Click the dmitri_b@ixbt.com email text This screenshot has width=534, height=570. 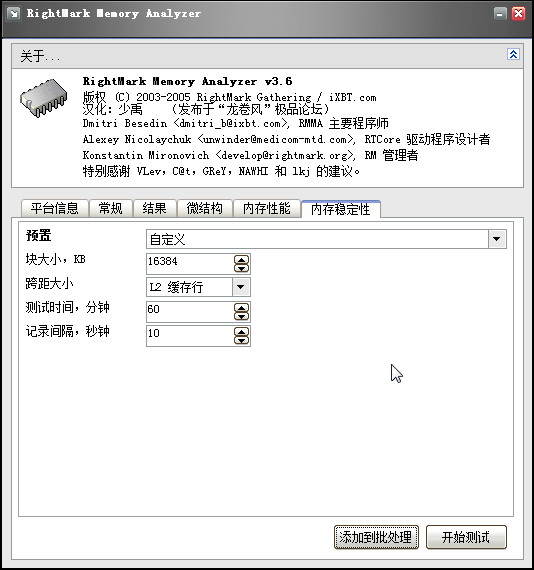point(231,124)
